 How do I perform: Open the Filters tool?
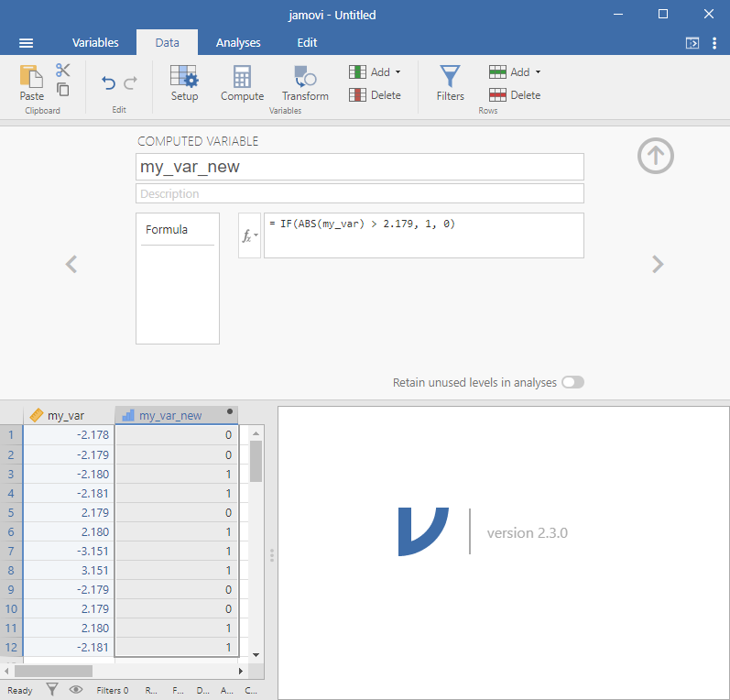pyautogui.click(x=451, y=82)
